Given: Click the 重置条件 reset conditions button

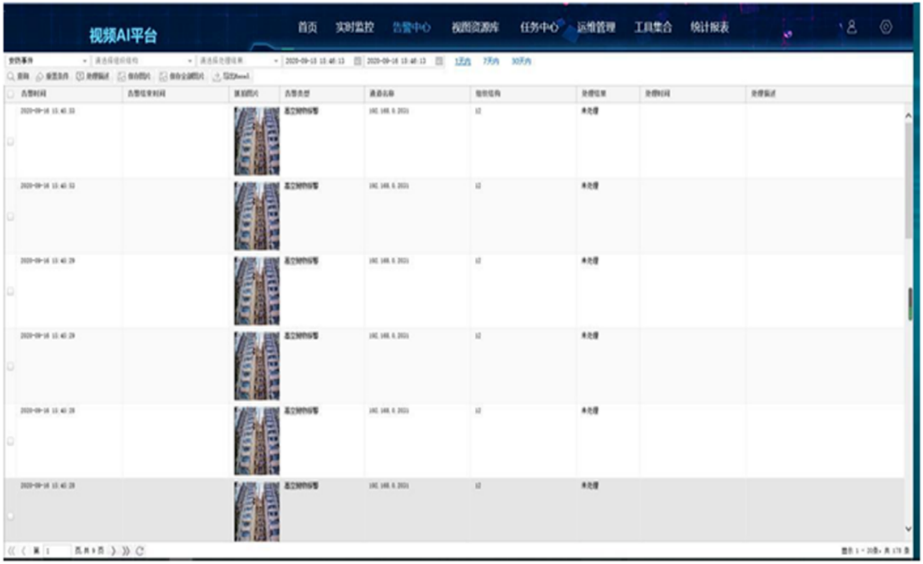Looking at the screenshot, I should click(52, 77).
